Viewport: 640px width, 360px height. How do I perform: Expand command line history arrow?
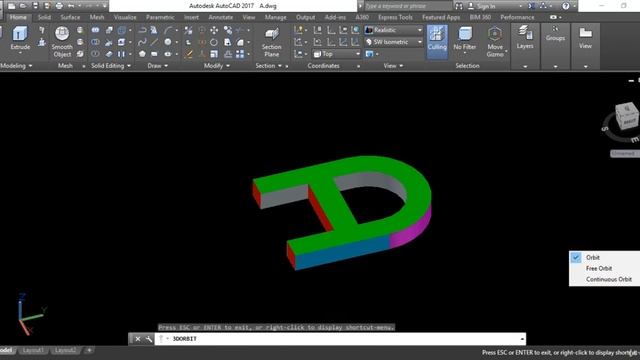(522, 339)
